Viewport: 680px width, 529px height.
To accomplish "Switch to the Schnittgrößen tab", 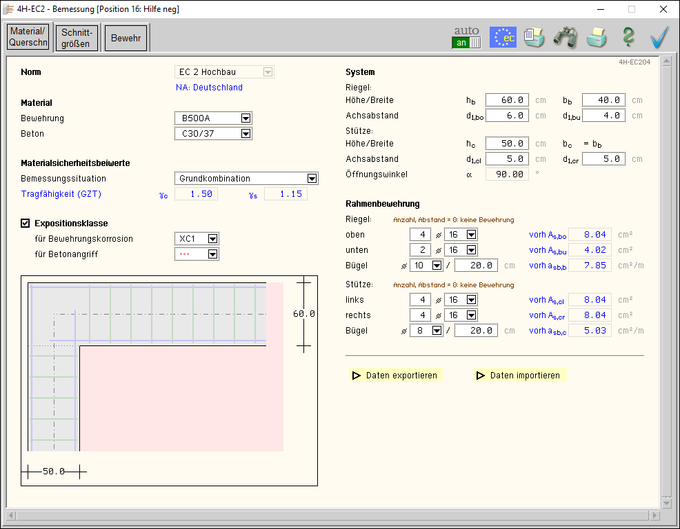I will [77, 37].
